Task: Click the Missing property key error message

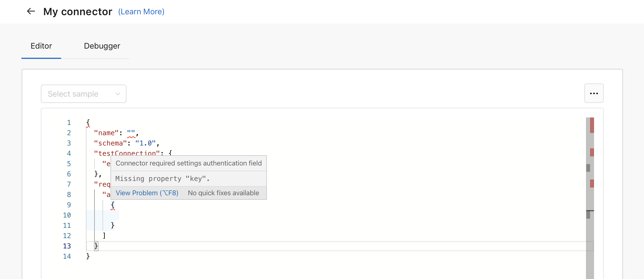Action: [x=162, y=178]
